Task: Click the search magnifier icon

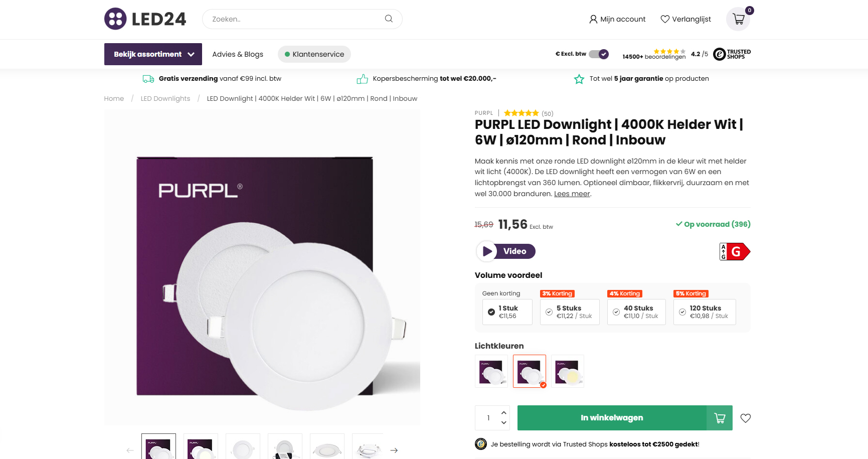Action: pyautogui.click(x=389, y=19)
